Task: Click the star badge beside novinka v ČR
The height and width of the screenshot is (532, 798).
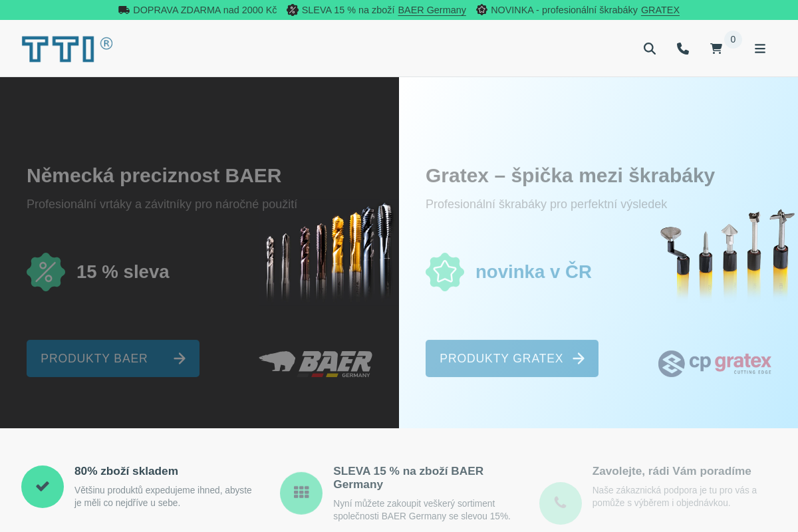Action: tap(445, 272)
